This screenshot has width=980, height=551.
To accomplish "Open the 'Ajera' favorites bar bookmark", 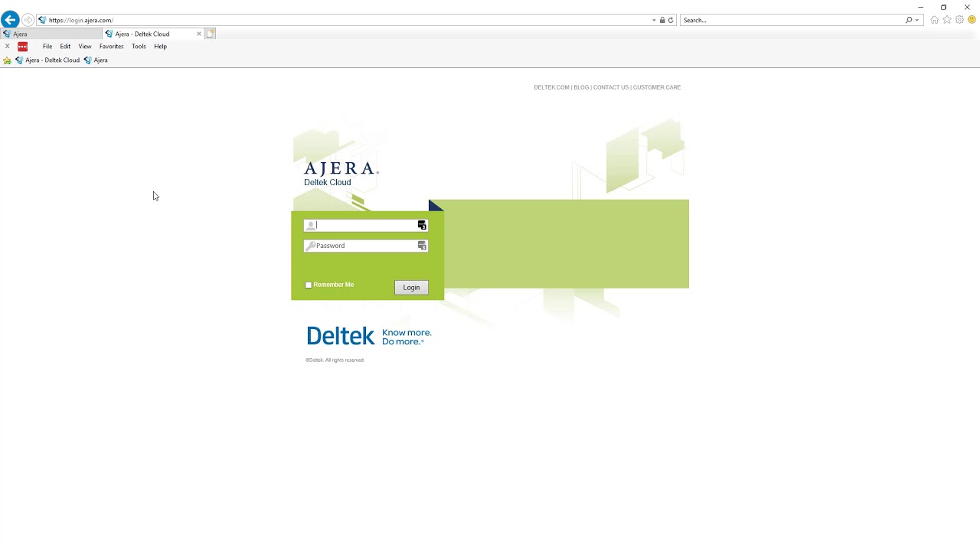I will [96, 60].
